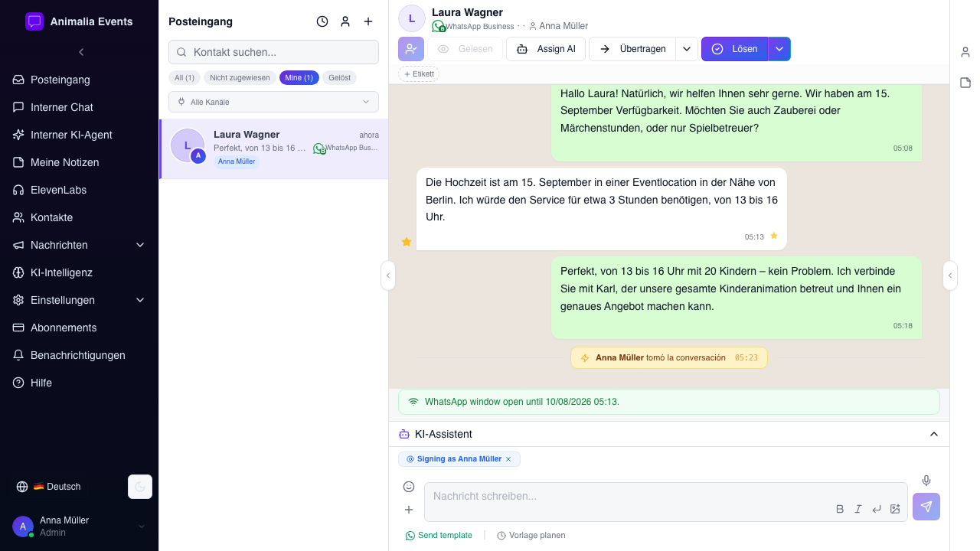Open the clock history icon in Posteingang header
Image resolution: width=980 pixels, height=551 pixels.
322,21
